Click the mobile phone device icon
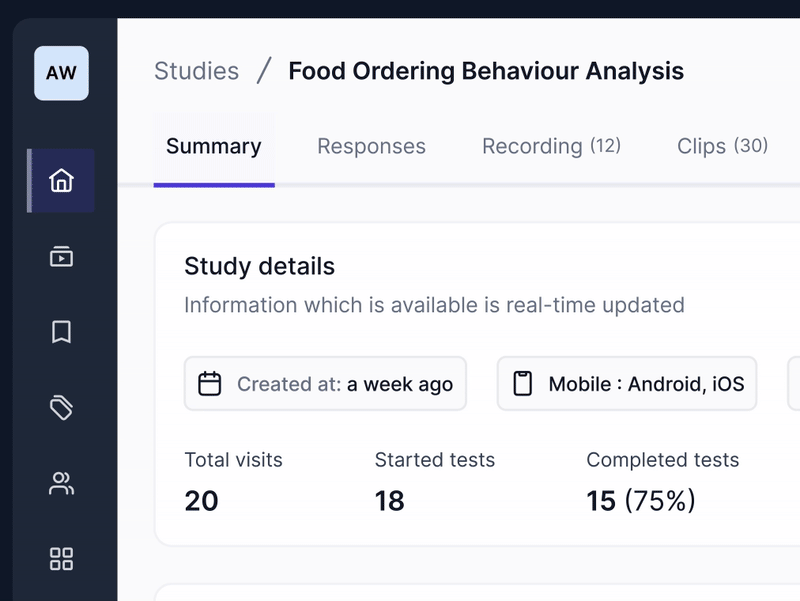The height and width of the screenshot is (601, 800). point(523,384)
